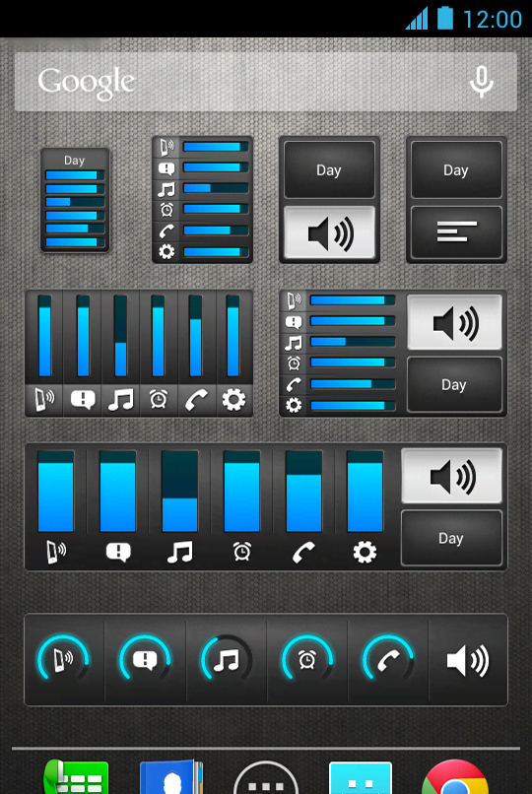Tap the signal strength icon in status bar

pyautogui.click(x=417, y=19)
